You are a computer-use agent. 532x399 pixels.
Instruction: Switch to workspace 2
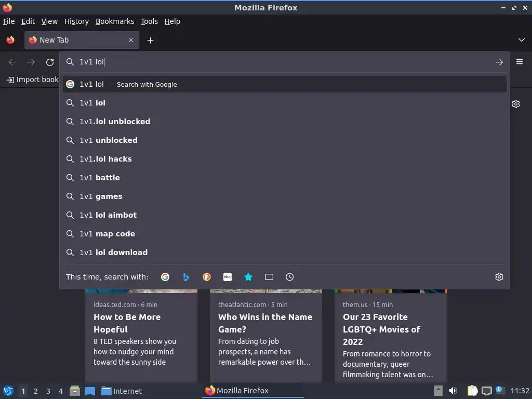coord(36,391)
